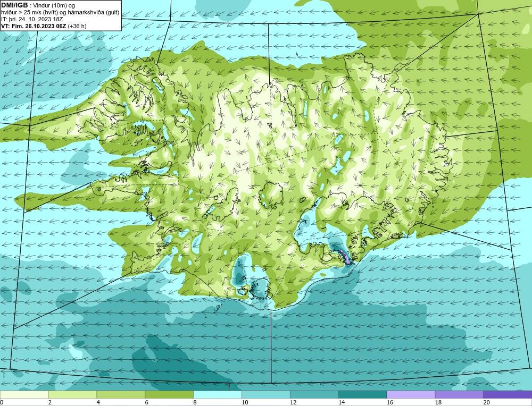Click the 'VT: Fim. 26.10.2023 06Z' valid time
This screenshot has height=406, width=532.
click(x=34, y=26)
